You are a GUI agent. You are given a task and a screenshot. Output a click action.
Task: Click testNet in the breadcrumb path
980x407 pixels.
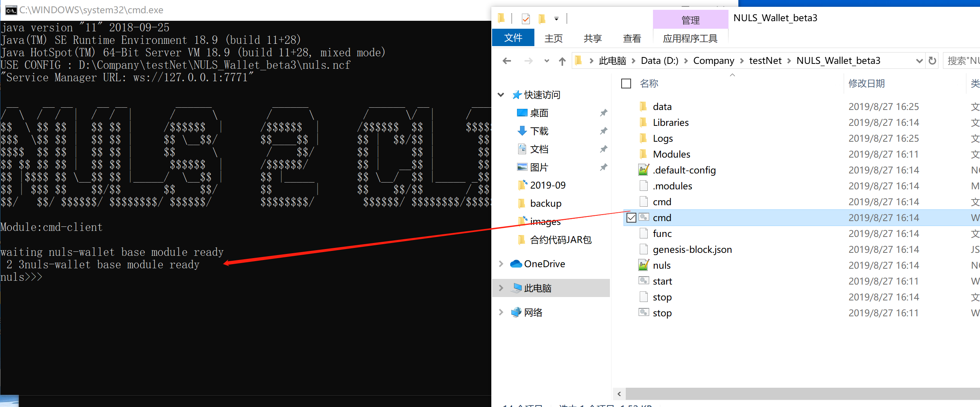(x=765, y=61)
